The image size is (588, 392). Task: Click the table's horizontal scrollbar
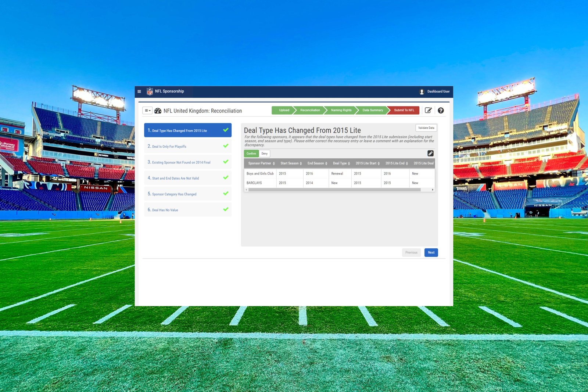tap(329, 190)
